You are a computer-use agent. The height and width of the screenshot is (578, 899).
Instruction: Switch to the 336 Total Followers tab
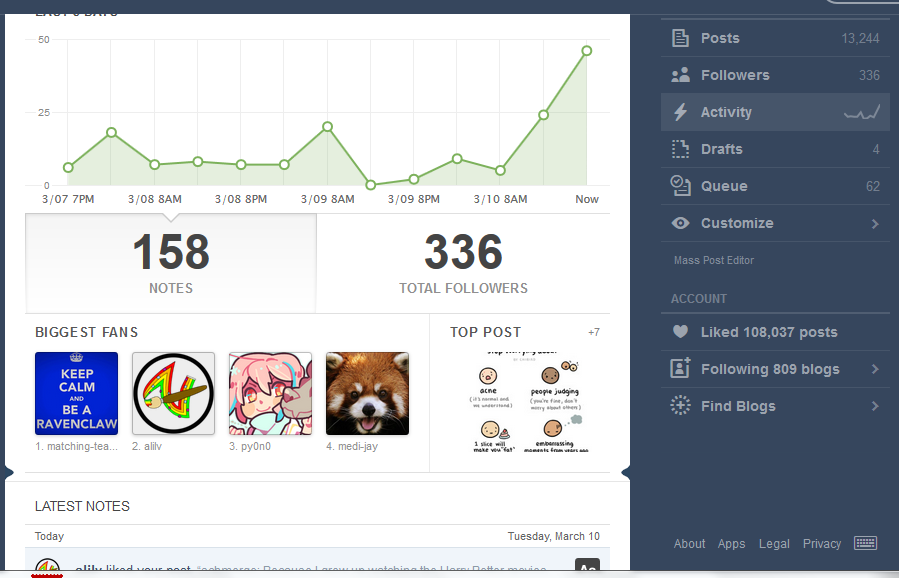pyautogui.click(x=463, y=263)
